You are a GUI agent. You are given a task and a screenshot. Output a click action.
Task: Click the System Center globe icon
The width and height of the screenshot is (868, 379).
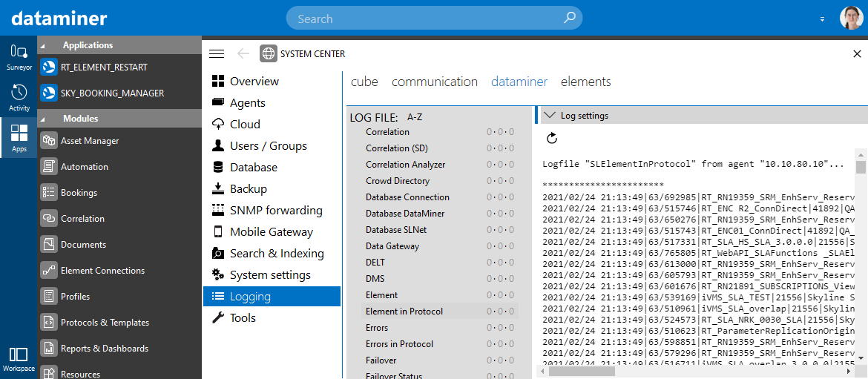tap(269, 53)
